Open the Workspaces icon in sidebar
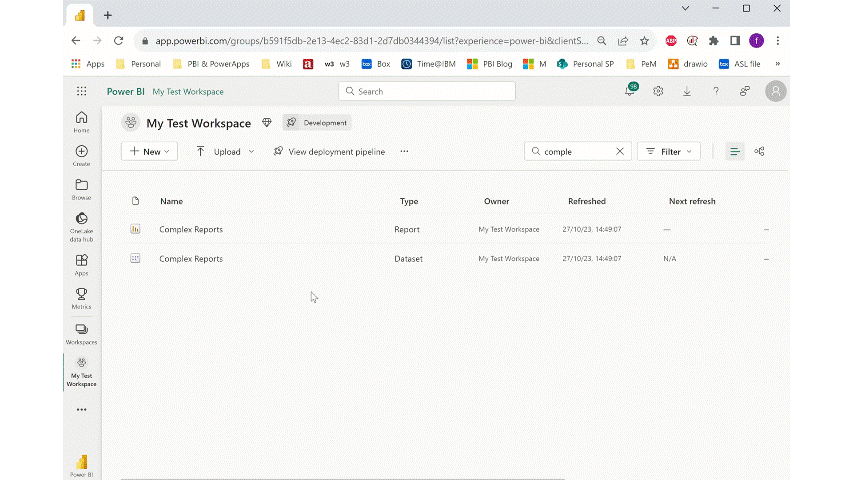The height and width of the screenshot is (480, 853). tap(81, 329)
